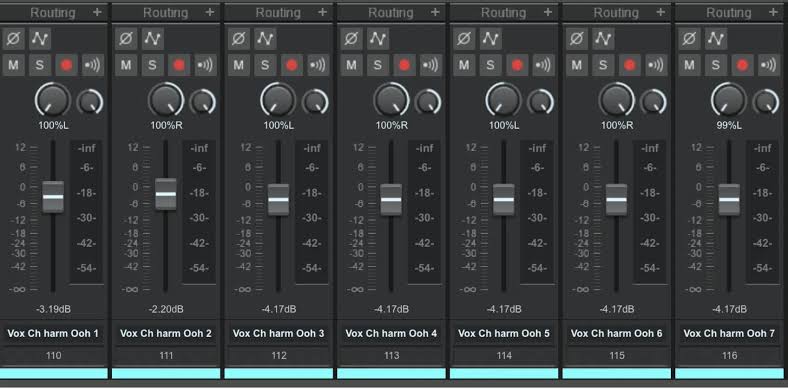Solo Vox Ch harm Ooh 3 track

coord(265,65)
